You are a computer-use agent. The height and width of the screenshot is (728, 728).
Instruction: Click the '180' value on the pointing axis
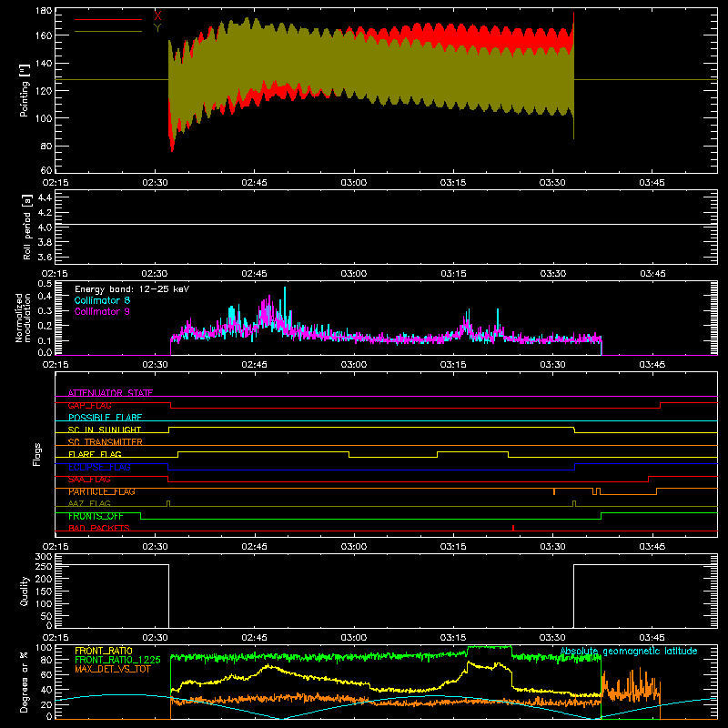point(43,11)
